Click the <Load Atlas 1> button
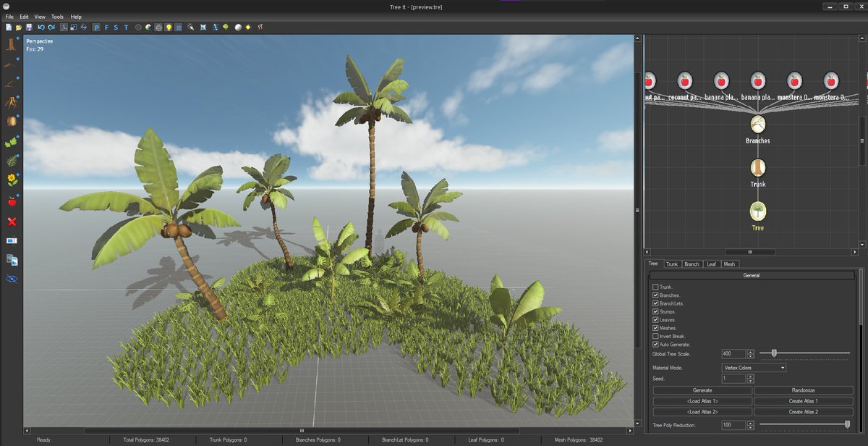The image size is (868, 446). [x=702, y=400]
